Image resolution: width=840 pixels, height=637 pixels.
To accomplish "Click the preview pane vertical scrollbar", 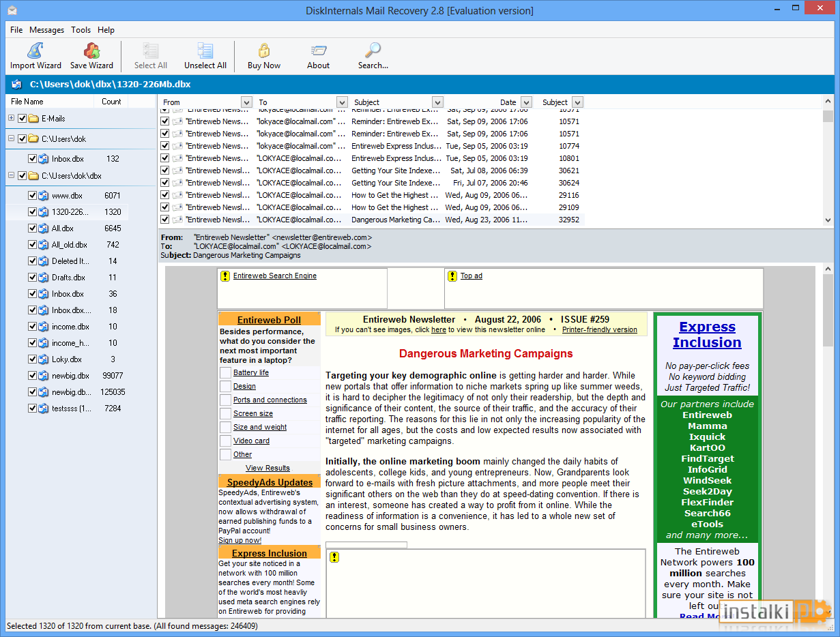I will point(828,441).
